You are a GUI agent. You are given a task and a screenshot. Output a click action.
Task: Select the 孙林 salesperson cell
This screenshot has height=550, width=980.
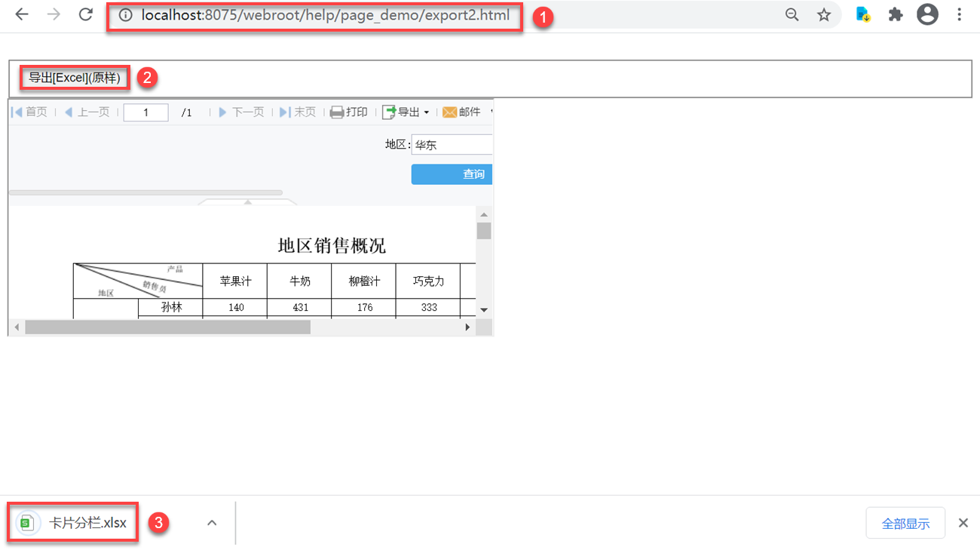pos(171,308)
